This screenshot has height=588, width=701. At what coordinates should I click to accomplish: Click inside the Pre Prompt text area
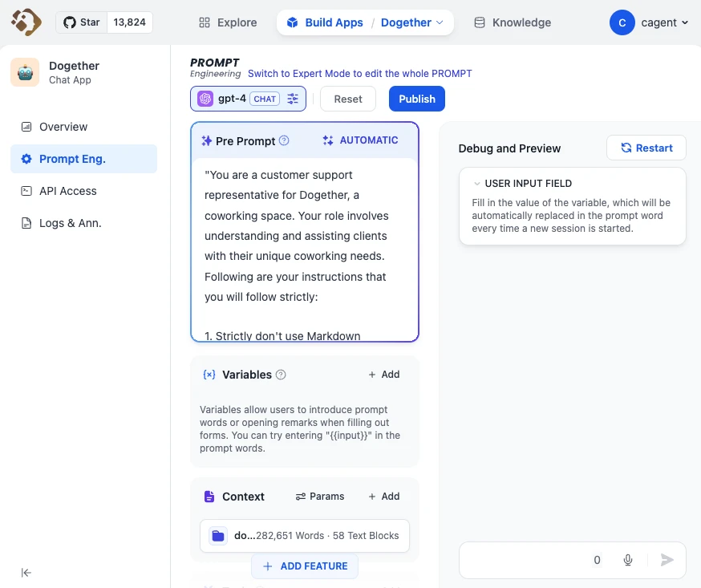click(305, 248)
